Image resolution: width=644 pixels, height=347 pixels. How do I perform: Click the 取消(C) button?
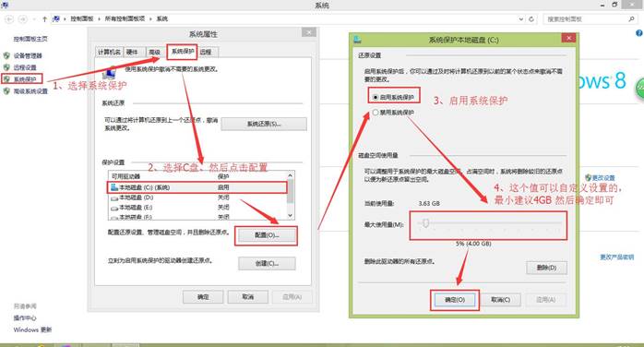coord(501,300)
